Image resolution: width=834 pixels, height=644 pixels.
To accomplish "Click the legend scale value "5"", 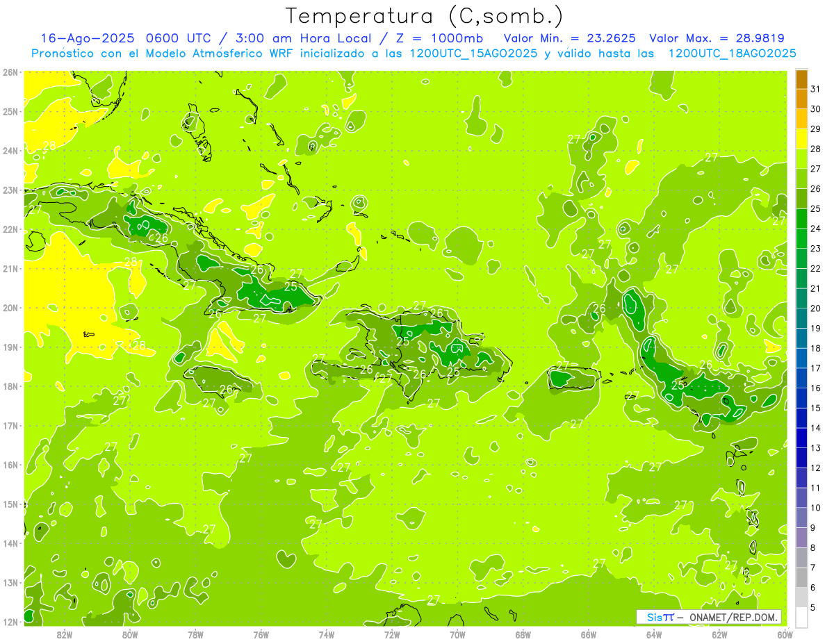I will [x=813, y=607].
